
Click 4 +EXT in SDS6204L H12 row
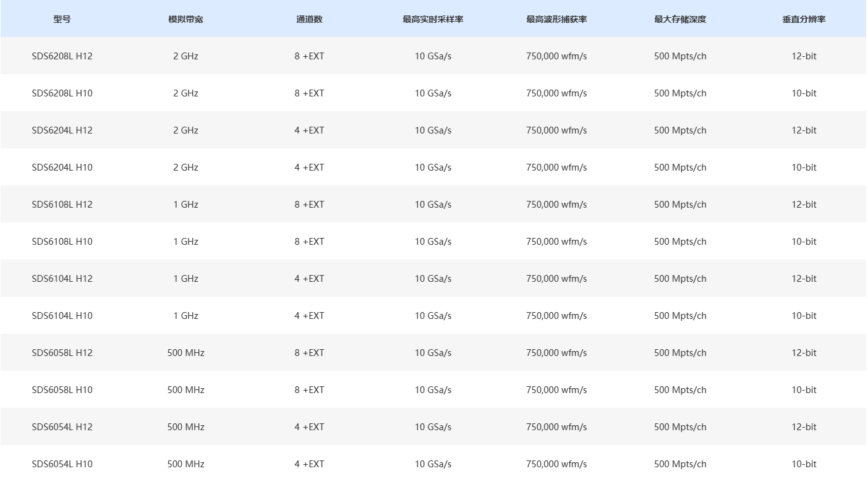coord(309,130)
